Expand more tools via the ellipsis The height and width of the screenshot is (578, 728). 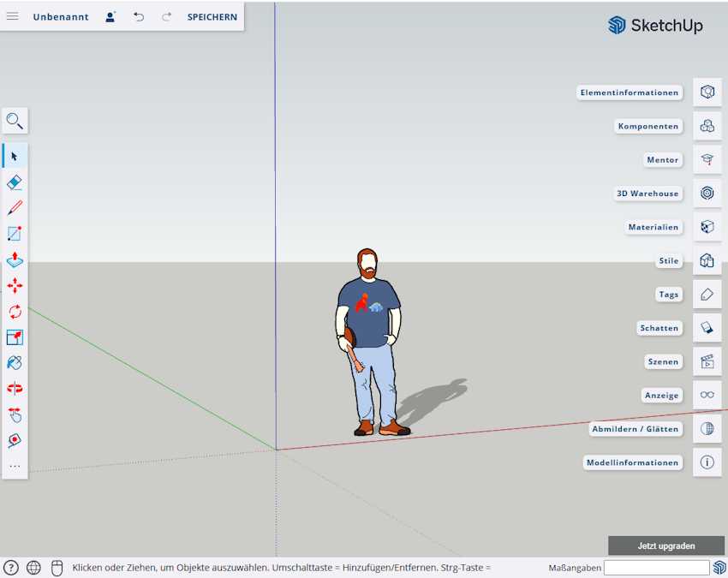point(14,465)
